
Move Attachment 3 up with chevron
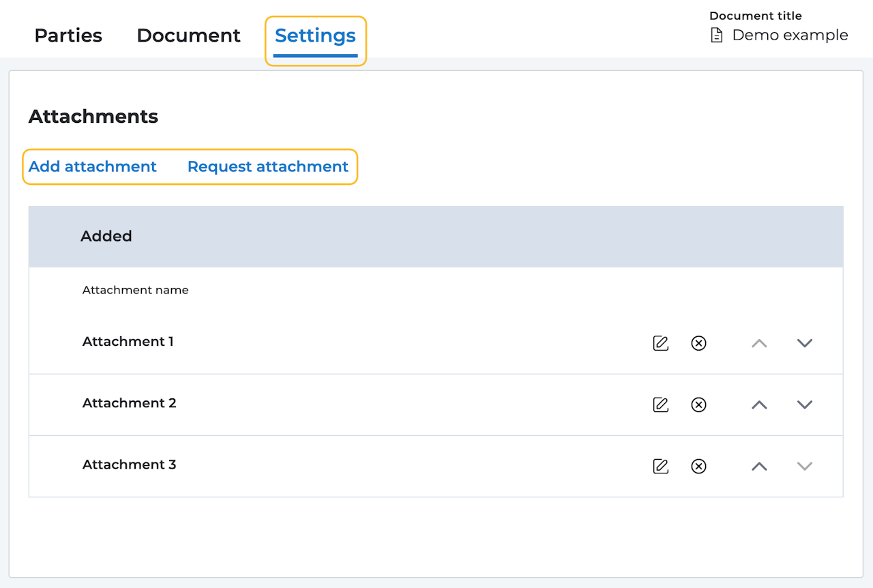tap(759, 466)
